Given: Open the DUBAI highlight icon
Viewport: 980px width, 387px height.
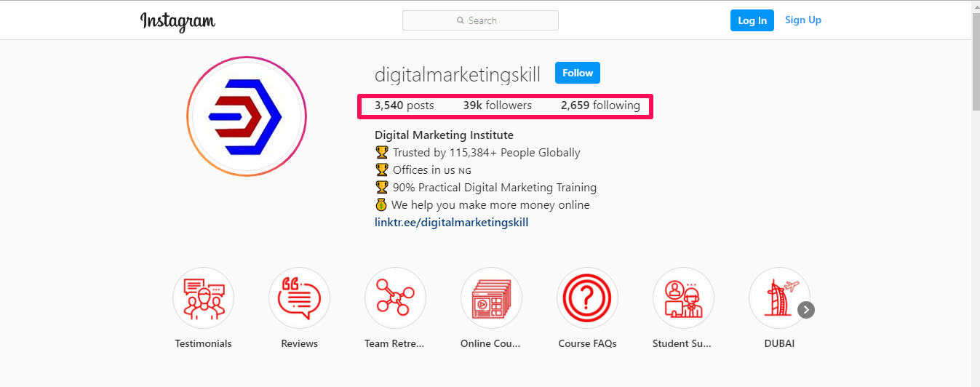Looking at the screenshot, I should [x=779, y=298].
